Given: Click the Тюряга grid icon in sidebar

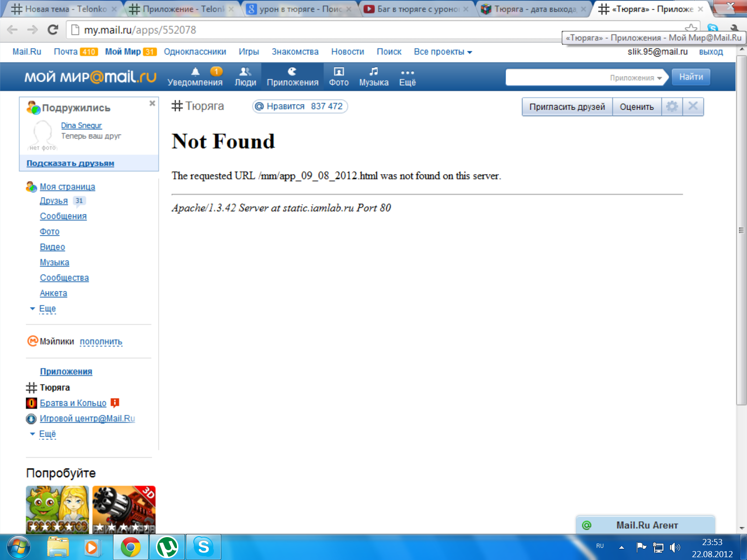Looking at the screenshot, I should [x=31, y=387].
